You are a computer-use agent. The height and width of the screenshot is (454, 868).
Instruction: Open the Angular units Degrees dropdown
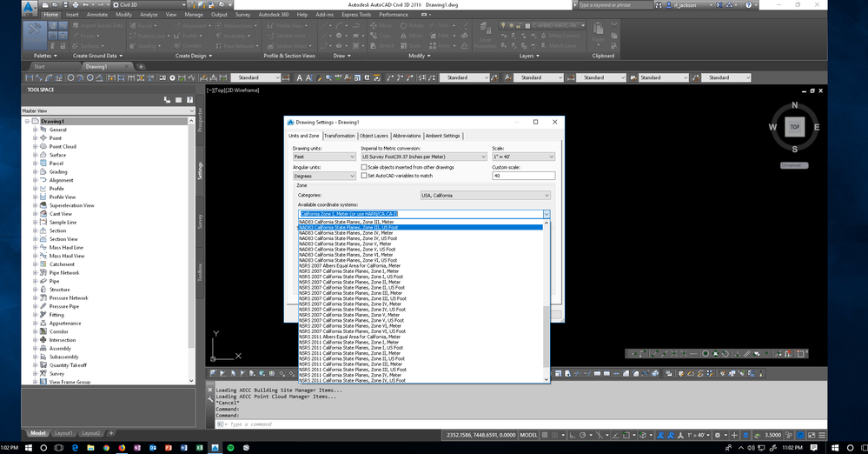pos(324,176)
